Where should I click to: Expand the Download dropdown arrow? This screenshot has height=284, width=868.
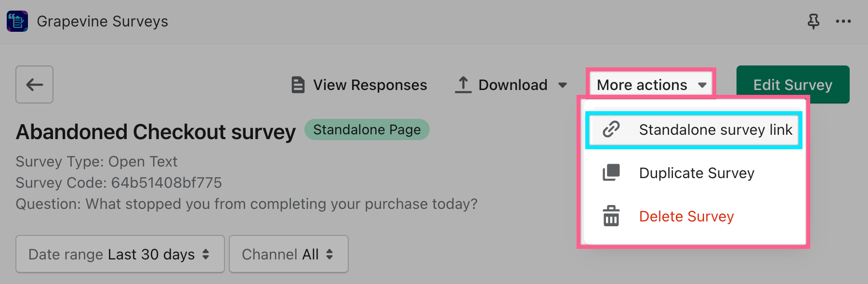coord(562,85)
